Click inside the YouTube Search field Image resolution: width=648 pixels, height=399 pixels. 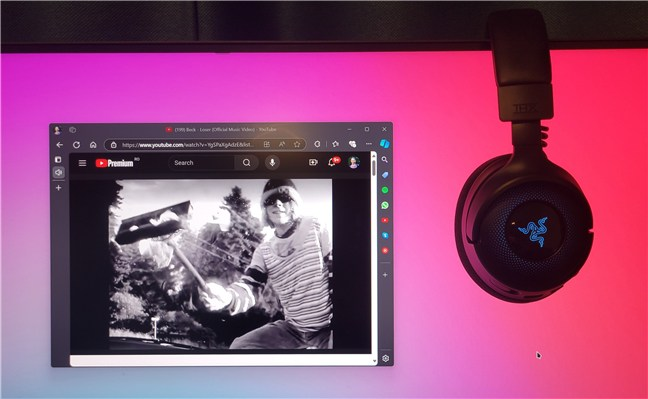202,162
